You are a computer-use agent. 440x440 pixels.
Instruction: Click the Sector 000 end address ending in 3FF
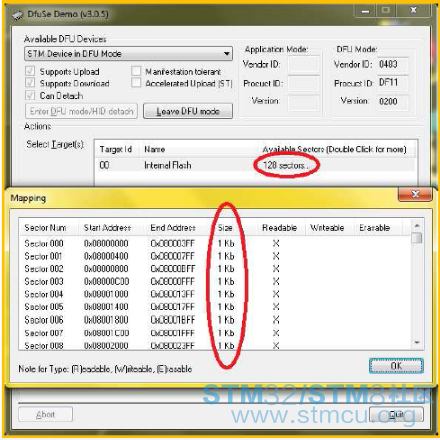pyautogui.click(x=172, y=243)
